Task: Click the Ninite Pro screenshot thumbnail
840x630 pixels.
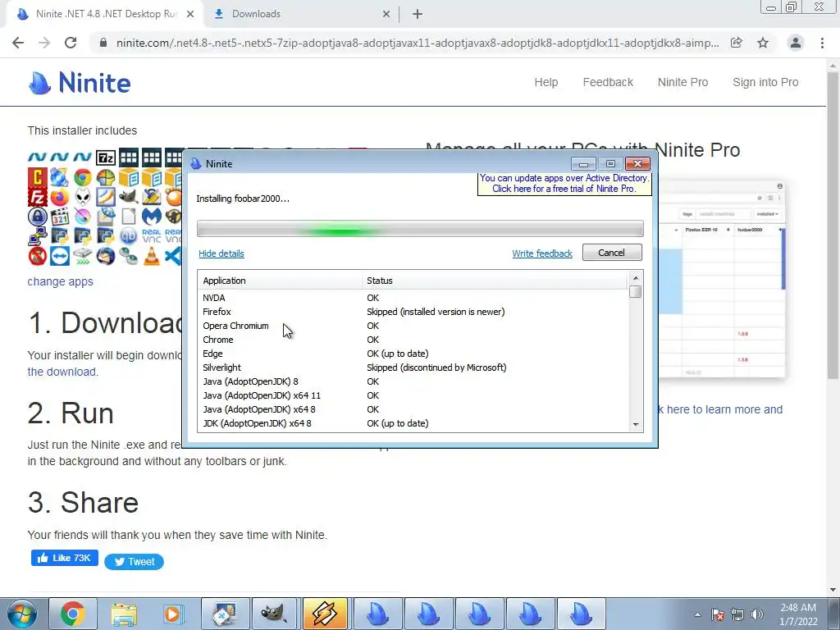Action: 722,280
